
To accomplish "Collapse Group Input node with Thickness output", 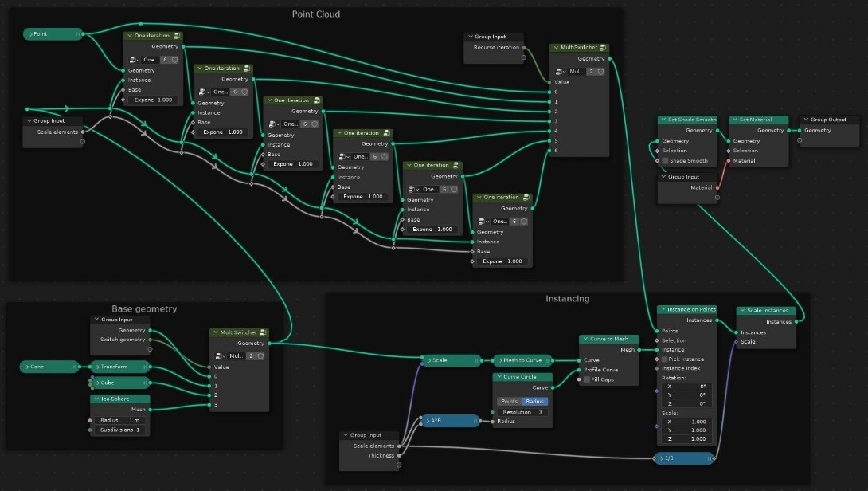I will (346, 435).
